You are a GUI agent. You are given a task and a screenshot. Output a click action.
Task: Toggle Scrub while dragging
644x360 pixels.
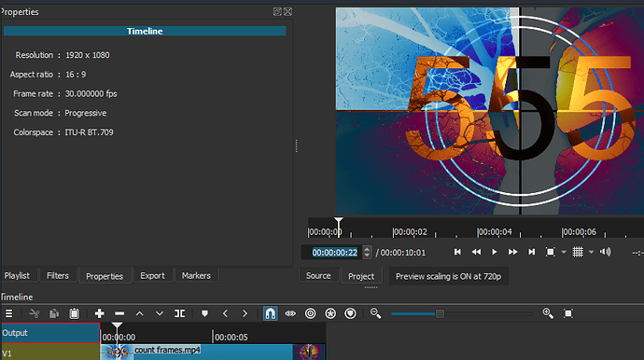[290, 313]
